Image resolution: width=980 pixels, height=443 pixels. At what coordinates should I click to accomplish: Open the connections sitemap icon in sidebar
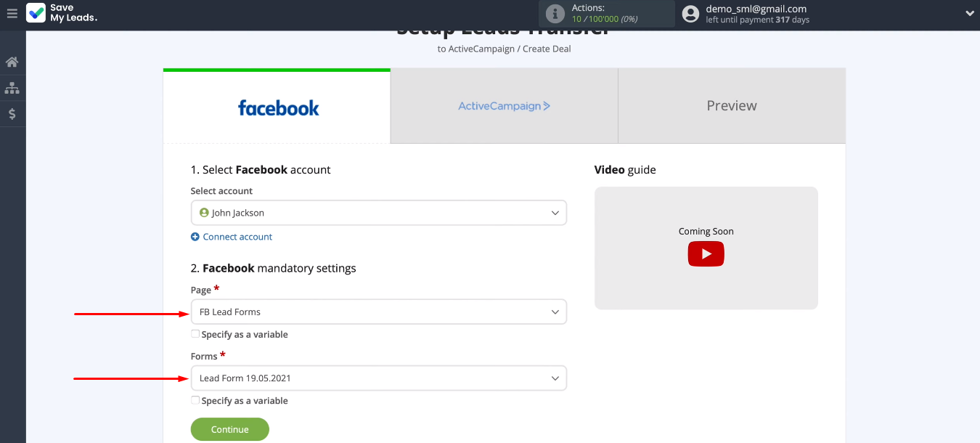click(x=12, y=88)
